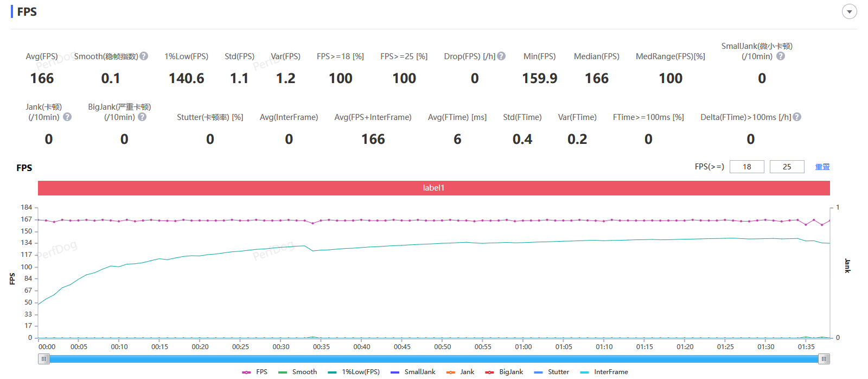Click the FPS threshold field showing 18
The height and width of the screenshot is (379, 868).
click(747, 167)
